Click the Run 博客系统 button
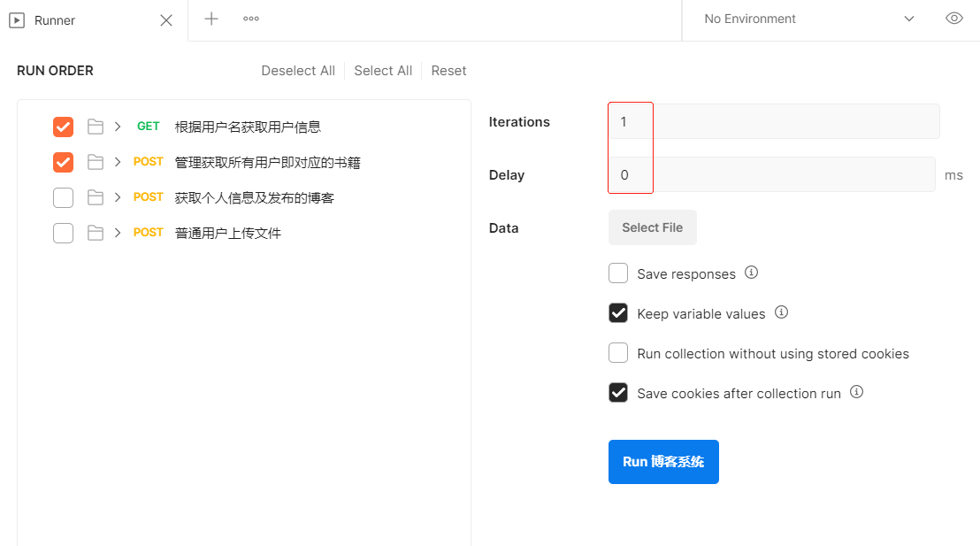This screenshot has width=980, height=546. click(x=663, y=462)
